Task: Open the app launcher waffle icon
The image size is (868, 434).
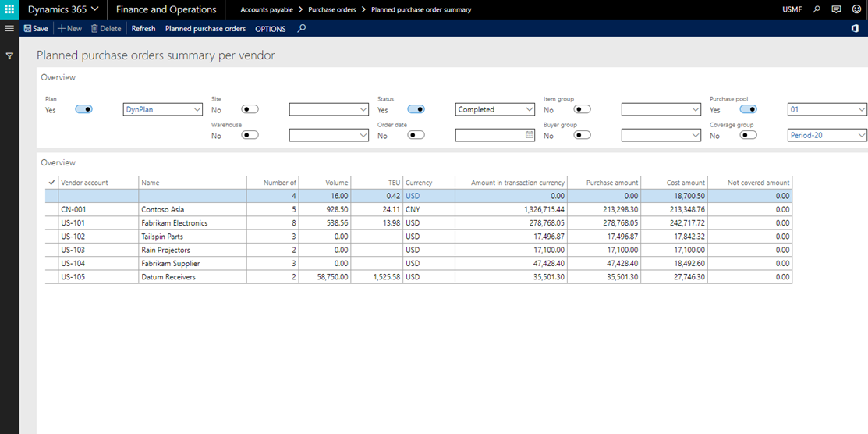Action: coord(9,9)
